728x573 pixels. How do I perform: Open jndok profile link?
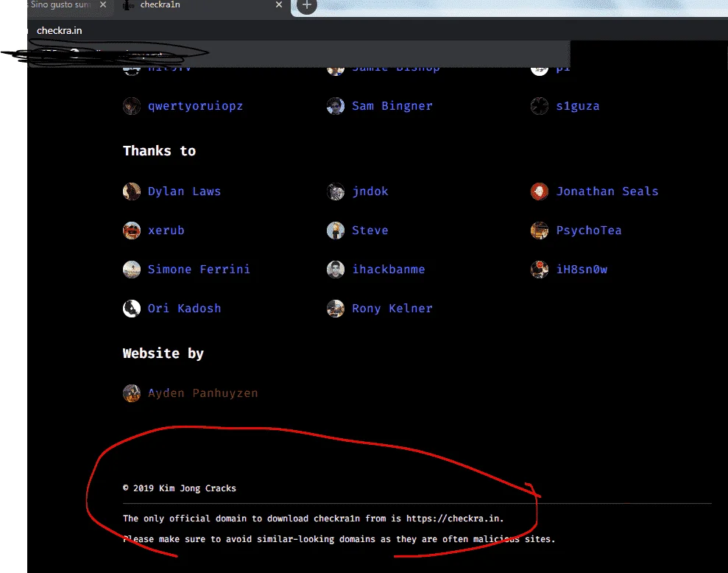pyautogui.click(x=370, y=191)
